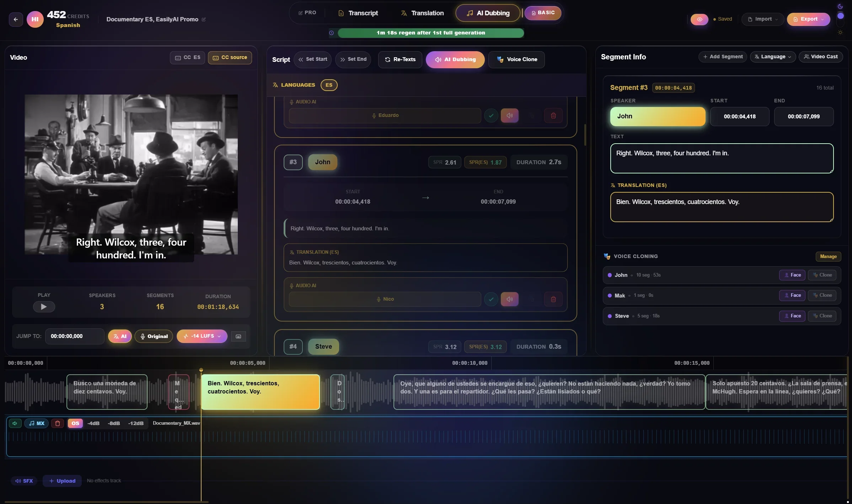This screenshot has width=852, height=504.
Task: Click Add Segment button
Action: coord(723,57)
